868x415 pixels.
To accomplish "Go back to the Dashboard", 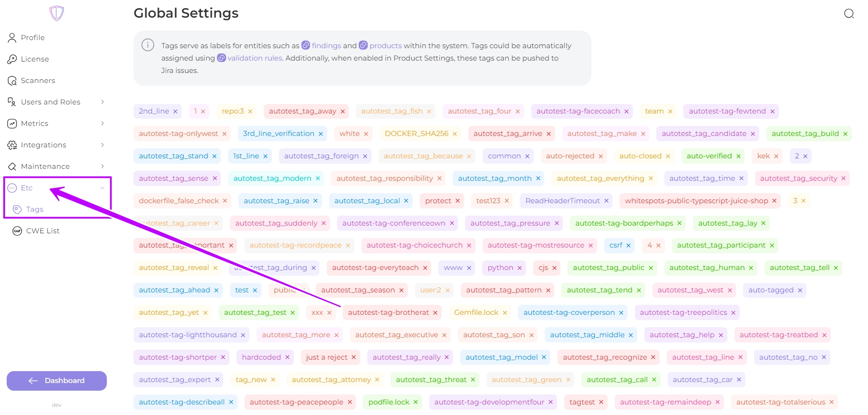I will 57,381.
